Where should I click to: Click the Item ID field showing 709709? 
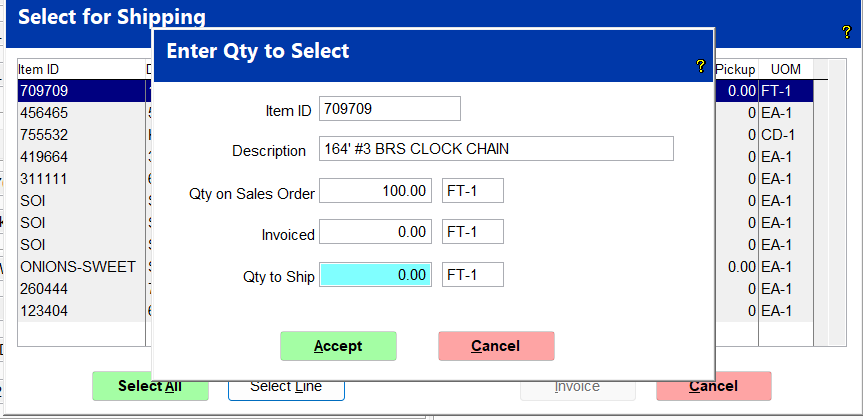click(390, 108)
